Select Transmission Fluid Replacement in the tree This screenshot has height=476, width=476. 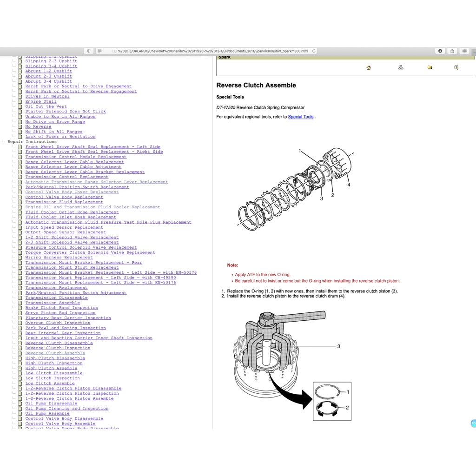click(64, 202)
